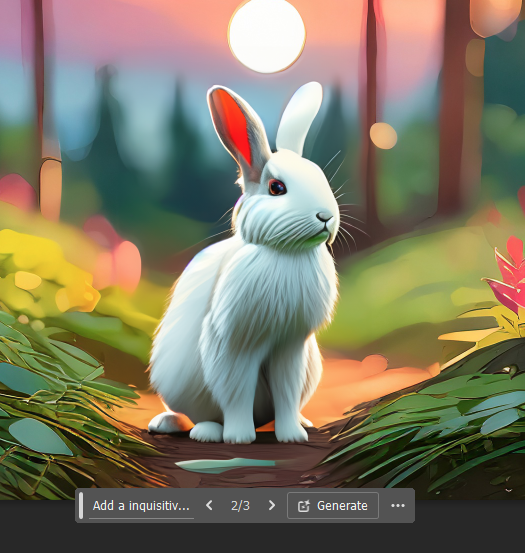Click the rabbit's gray nose
Screen dimensions: 525x553
[x=324, y=216]
